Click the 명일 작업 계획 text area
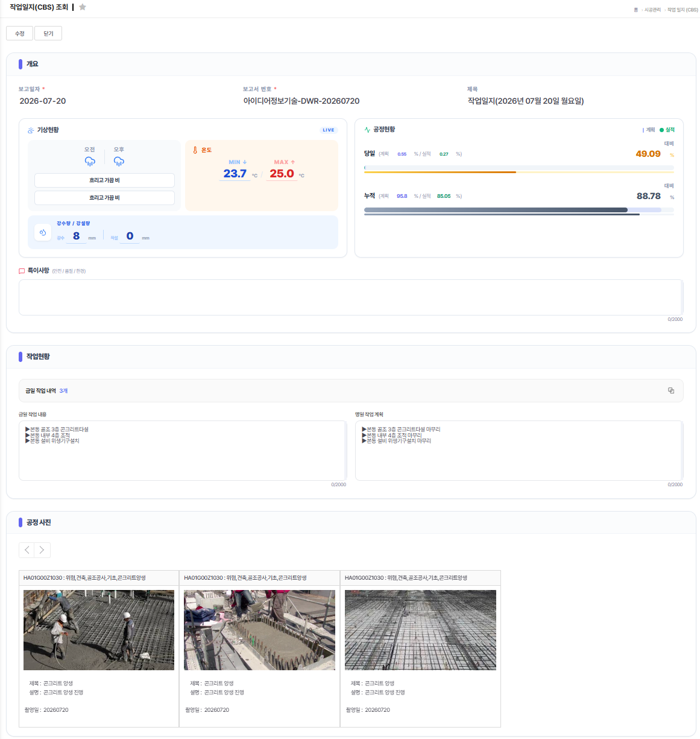 pyautogui.click(x=519, y=451)
